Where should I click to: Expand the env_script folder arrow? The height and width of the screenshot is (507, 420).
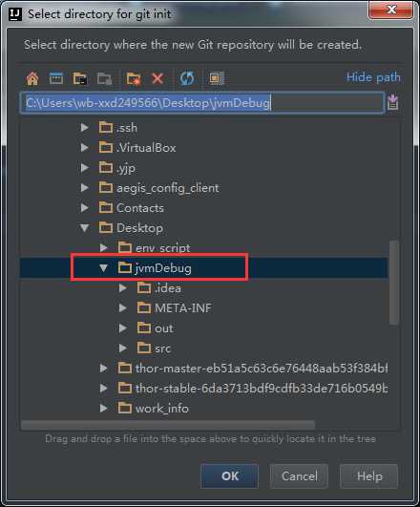coord(103,248)
